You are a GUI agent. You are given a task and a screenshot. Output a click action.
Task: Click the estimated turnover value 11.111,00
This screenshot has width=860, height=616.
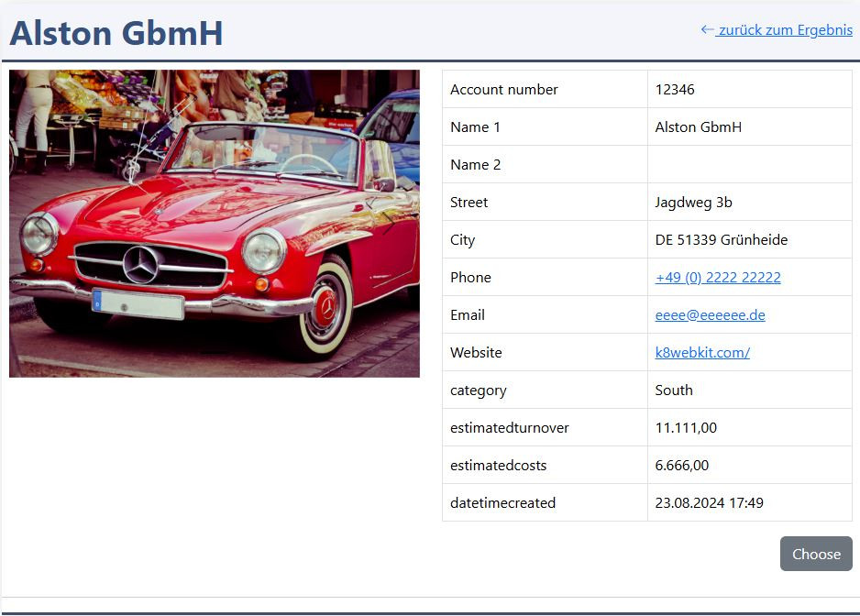tap(686, 428)
